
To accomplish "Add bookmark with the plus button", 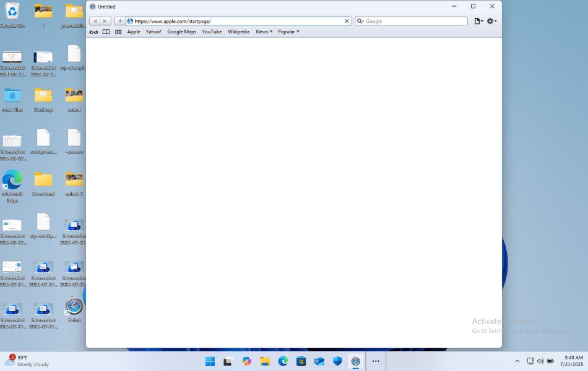I will click(120, 21).
